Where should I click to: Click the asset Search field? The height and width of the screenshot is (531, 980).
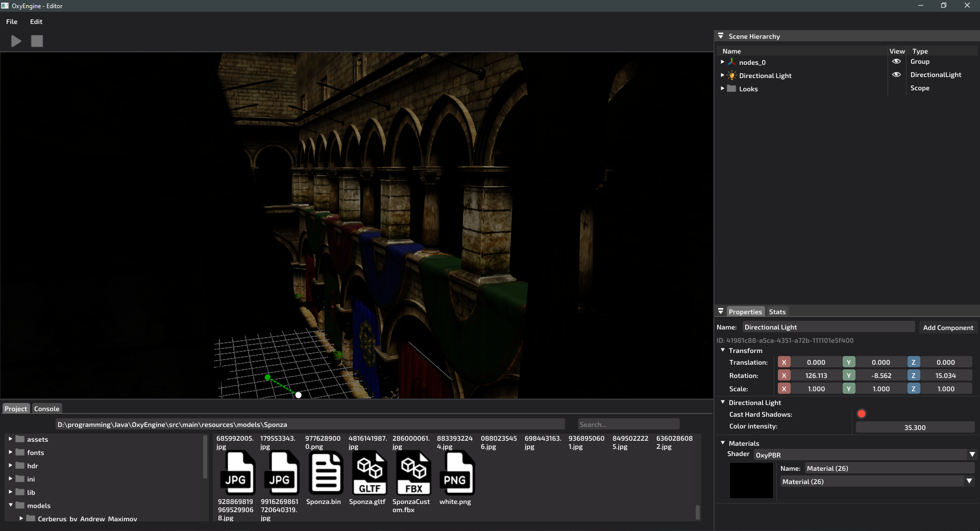(x=628, y=424)
